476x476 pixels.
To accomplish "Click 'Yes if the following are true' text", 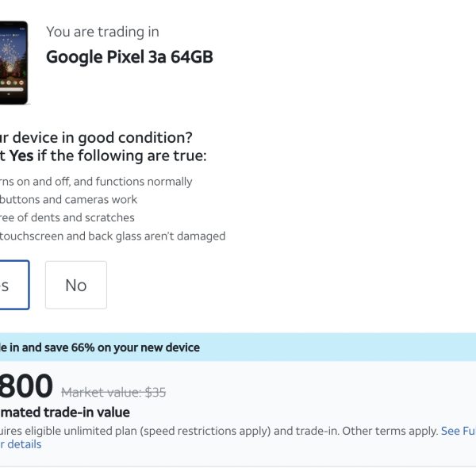I will [107, 155].
